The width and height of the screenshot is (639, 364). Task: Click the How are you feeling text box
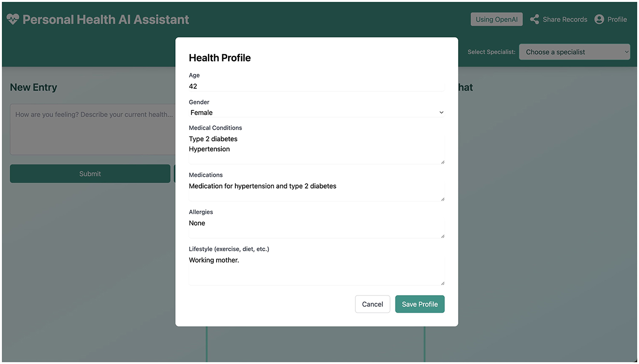click(x=93, y=129)
